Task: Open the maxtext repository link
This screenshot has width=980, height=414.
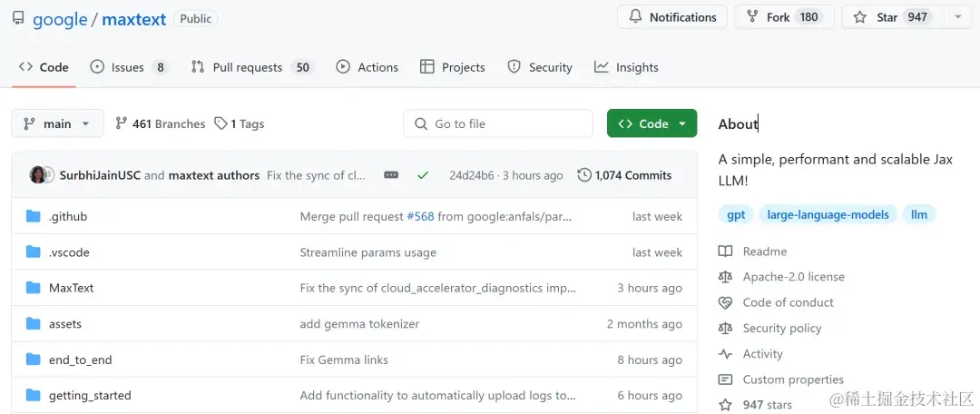Action: point(133,19)
